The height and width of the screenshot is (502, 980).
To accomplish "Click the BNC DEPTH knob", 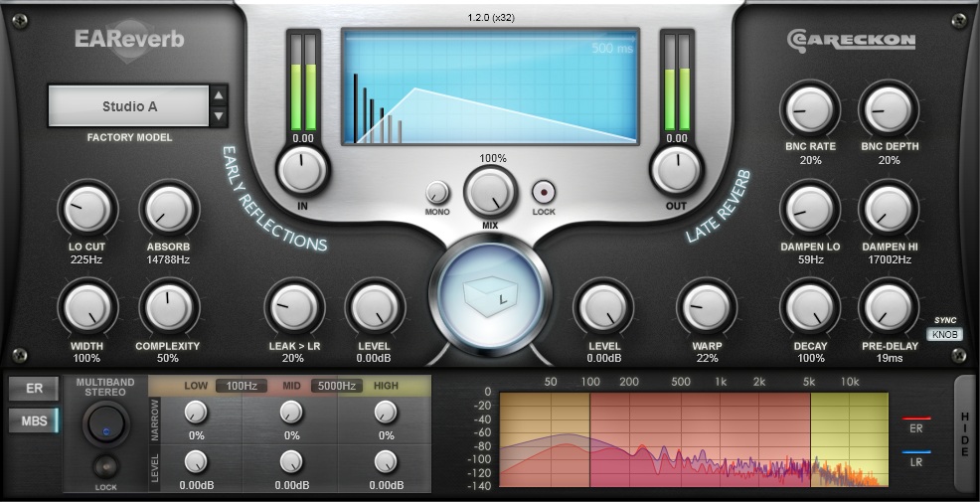I will coord(889,108).
